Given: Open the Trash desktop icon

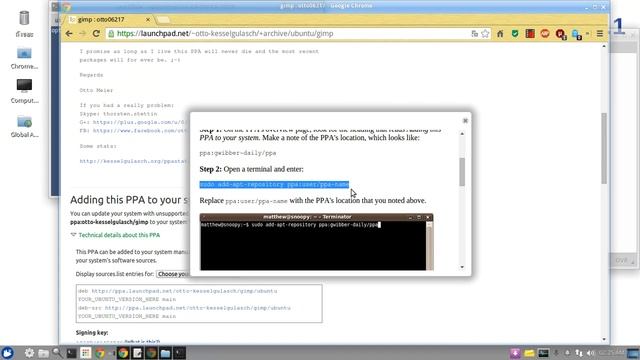Looking at the screenshot, I should [24, 24].
